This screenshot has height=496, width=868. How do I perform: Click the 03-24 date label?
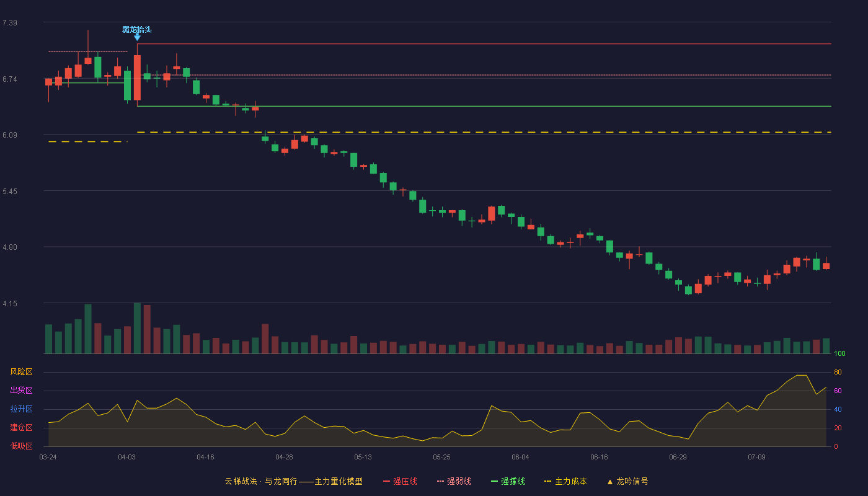coord(48,457)
